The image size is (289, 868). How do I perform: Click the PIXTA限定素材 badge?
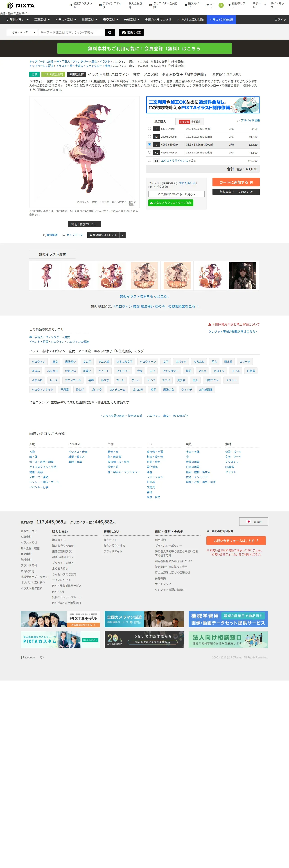click(x=53, y=74)
